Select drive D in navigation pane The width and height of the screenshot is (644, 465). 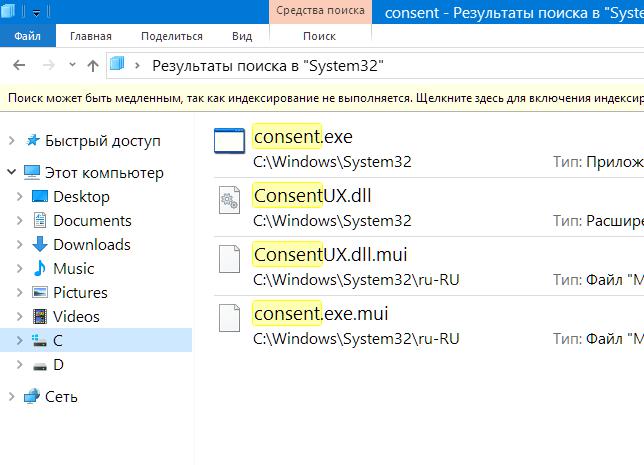coord(58,364)
